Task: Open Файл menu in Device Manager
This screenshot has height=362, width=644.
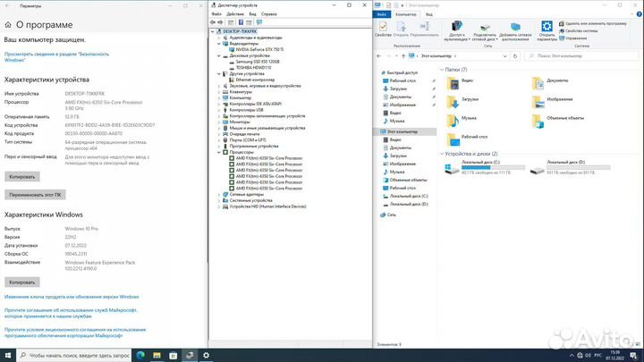Action: tap(216, 14)
